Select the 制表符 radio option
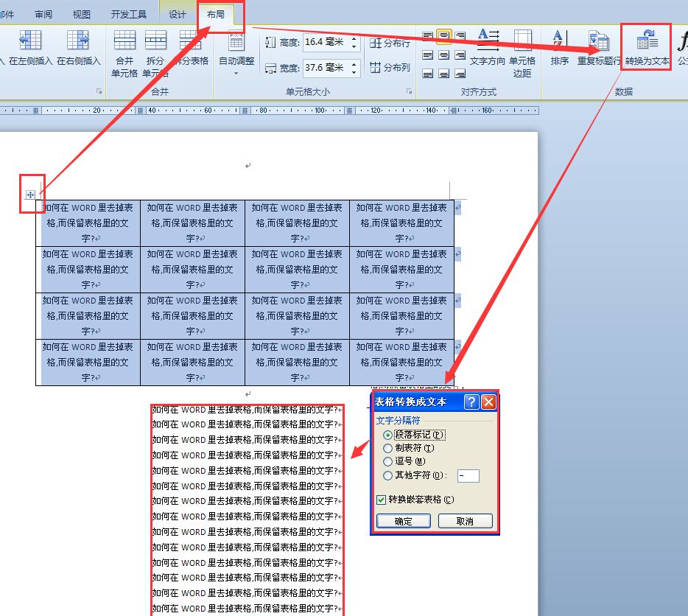The image size is (688, 616). (387, 448)
